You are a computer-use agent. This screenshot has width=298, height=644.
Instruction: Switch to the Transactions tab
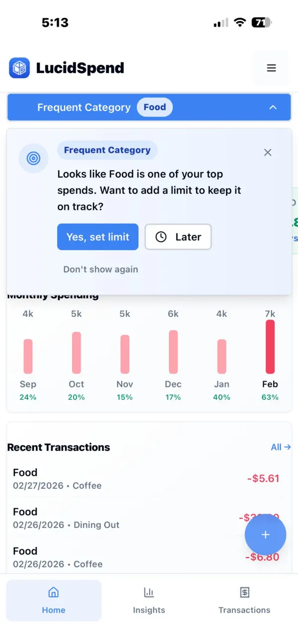(x=244, y=600)
